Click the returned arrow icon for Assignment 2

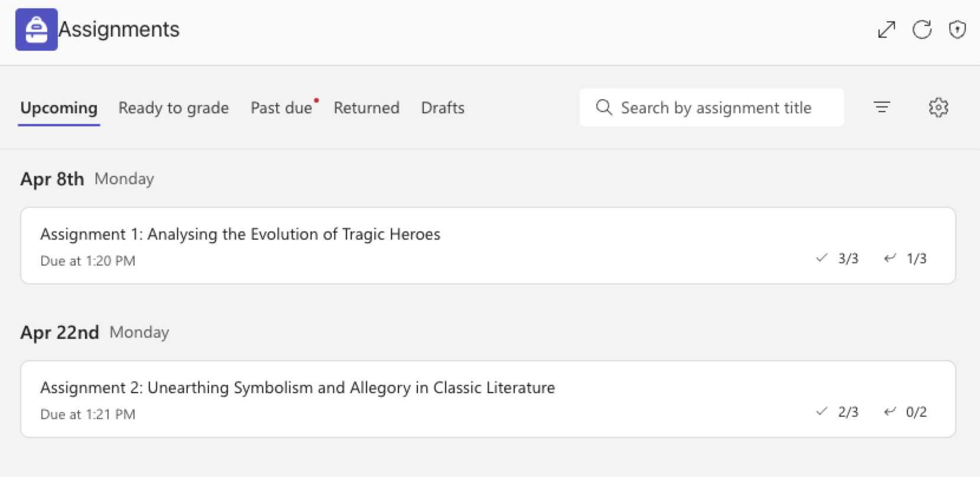pyautogui.click(x=890, y=411)
